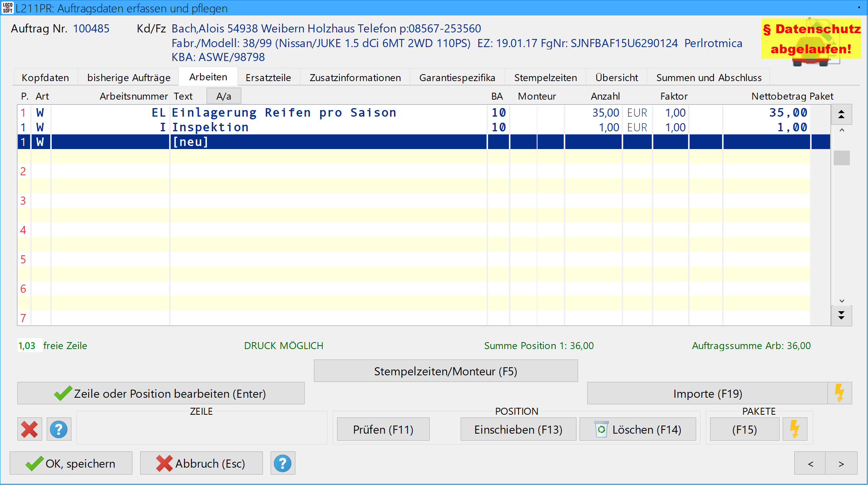This screenshot has width=868, height=485.
Task: Open the blue help icon beside ZEILE
Action: (x=59, y=429)
